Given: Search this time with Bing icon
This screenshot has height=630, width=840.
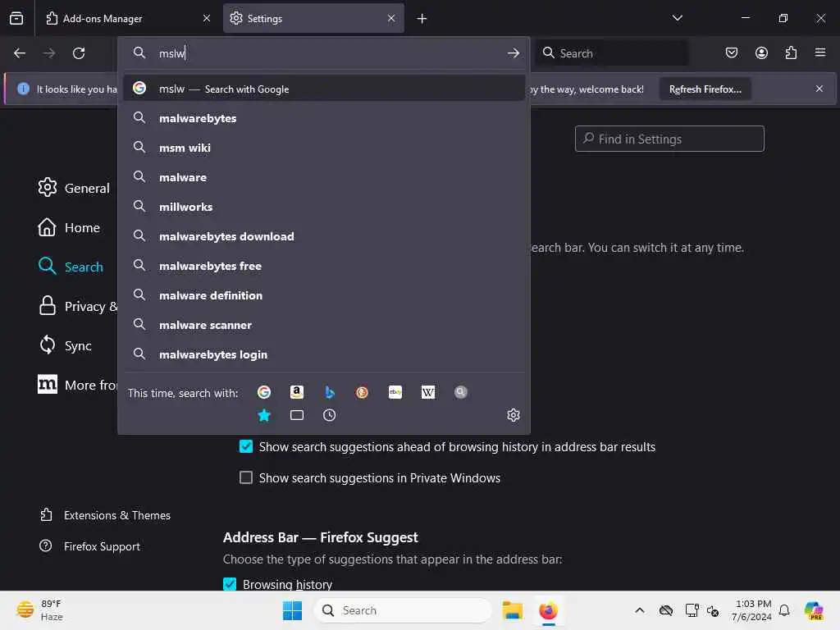Looking at the screenshot, I should coord(330,392).
